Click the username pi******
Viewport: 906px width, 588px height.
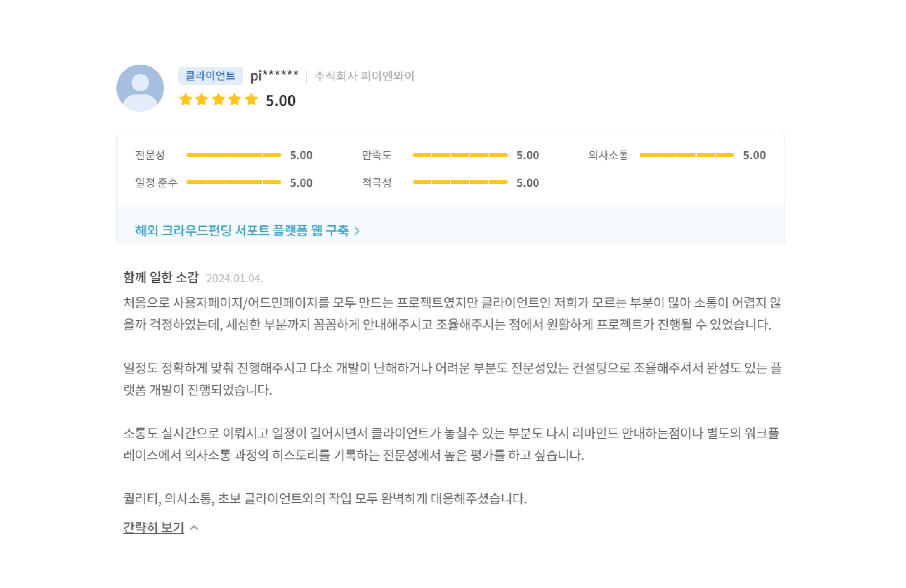click(x=274, y=76)
